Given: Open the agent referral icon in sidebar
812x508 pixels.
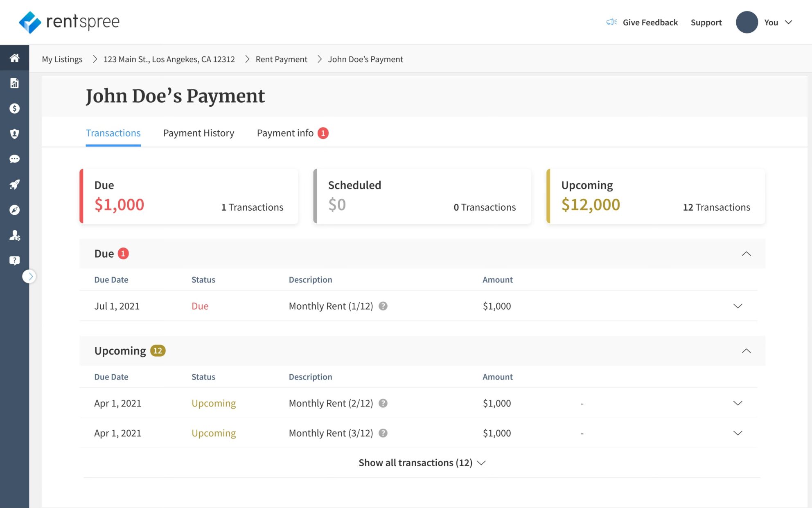Looking at the screenshot, I should pos(15,235).
